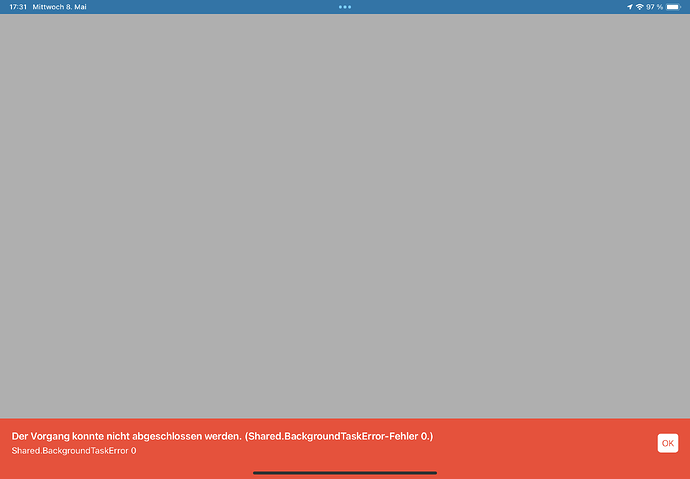Tap the '97 %' battery percentage
The image size is (690, 479).
(654, 7)
